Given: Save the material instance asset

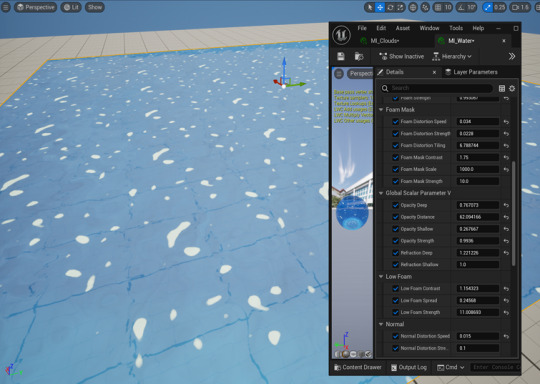Looking at the screenshot, I should pos(341,56).
